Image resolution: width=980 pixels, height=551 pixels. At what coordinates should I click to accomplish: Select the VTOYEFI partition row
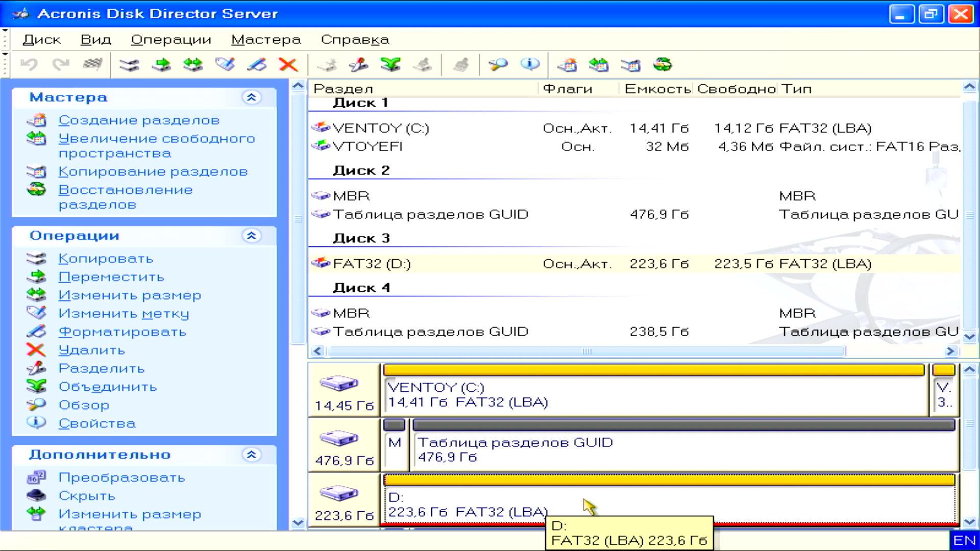tap(367, 147)
